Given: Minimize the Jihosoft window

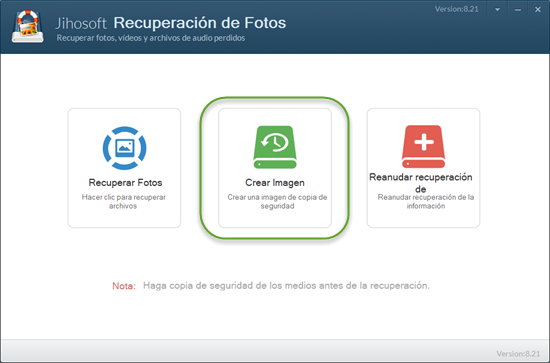Looking at the screenshot, I should click(517, 10).
